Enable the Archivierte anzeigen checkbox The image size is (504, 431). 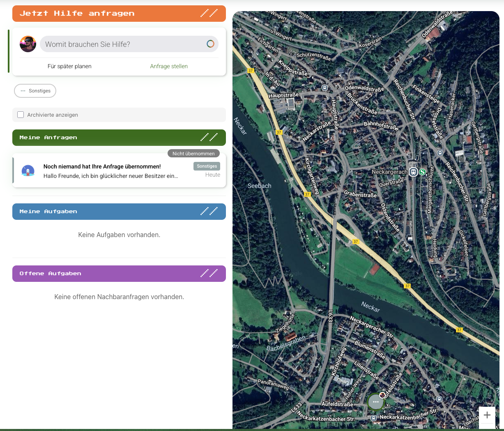pos(21,115)
